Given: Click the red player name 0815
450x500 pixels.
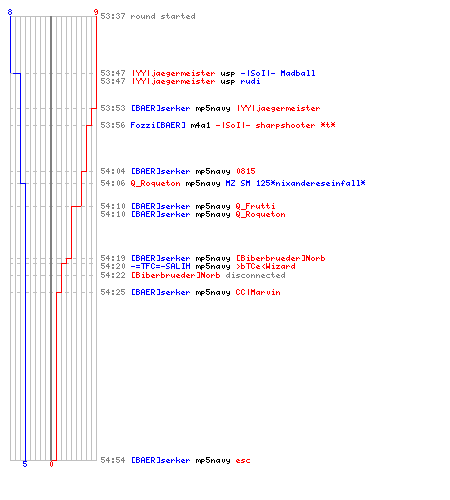Looking at the screenshot, I should pyautogui.click(x=246, y=171).
